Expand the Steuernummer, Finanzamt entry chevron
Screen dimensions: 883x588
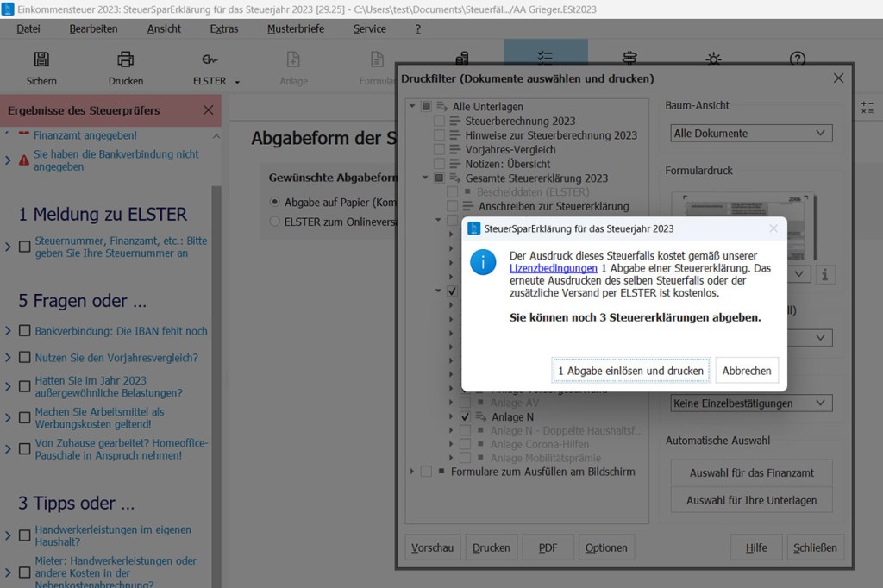click(x=8, y=247)
